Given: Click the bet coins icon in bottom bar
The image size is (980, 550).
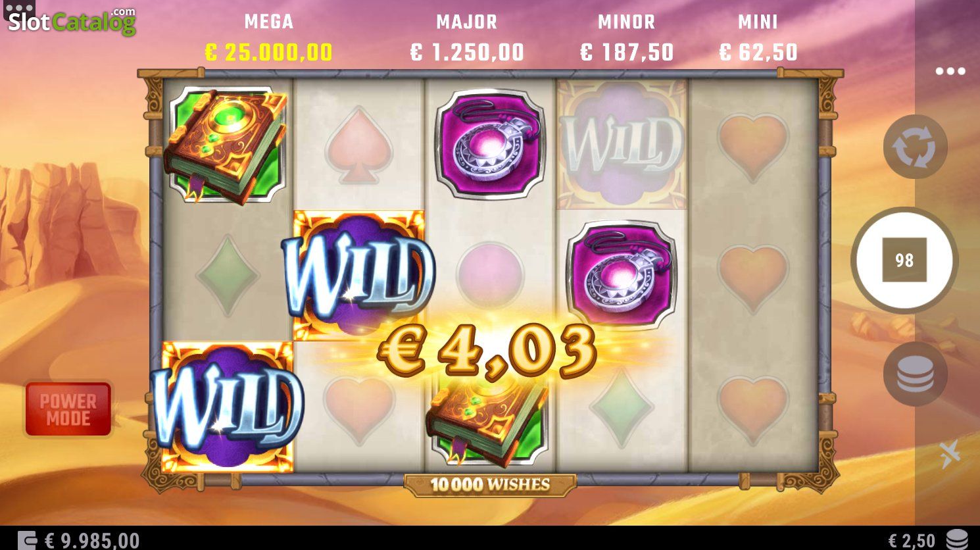Looking at the screenshot, I should click(x=958, y=539).
